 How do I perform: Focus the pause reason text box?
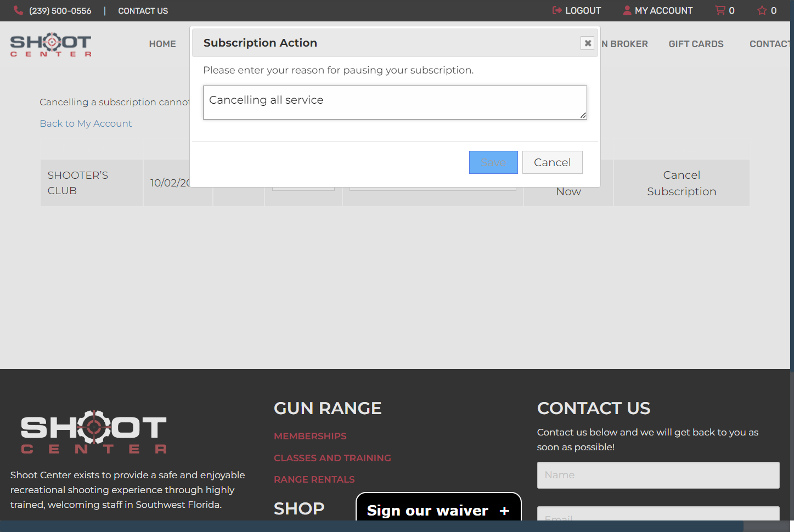(x=395, y=103)
